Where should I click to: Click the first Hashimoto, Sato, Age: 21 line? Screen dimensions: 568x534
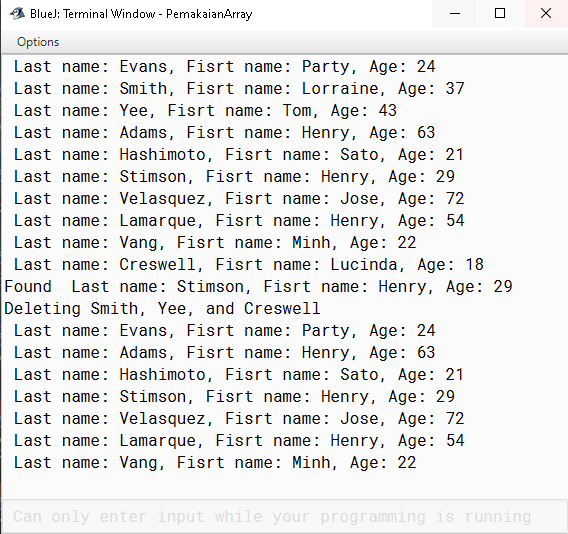click(x=239, y=155)
